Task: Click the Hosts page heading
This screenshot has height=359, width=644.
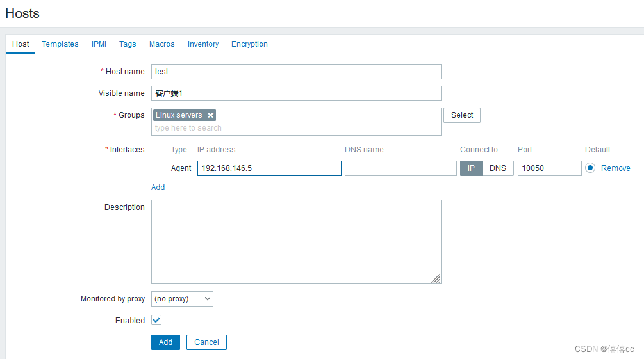Action: pos(22,13)
